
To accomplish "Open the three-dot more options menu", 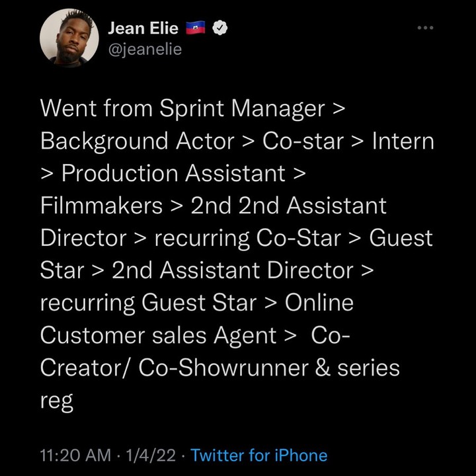I will (425, 28).
